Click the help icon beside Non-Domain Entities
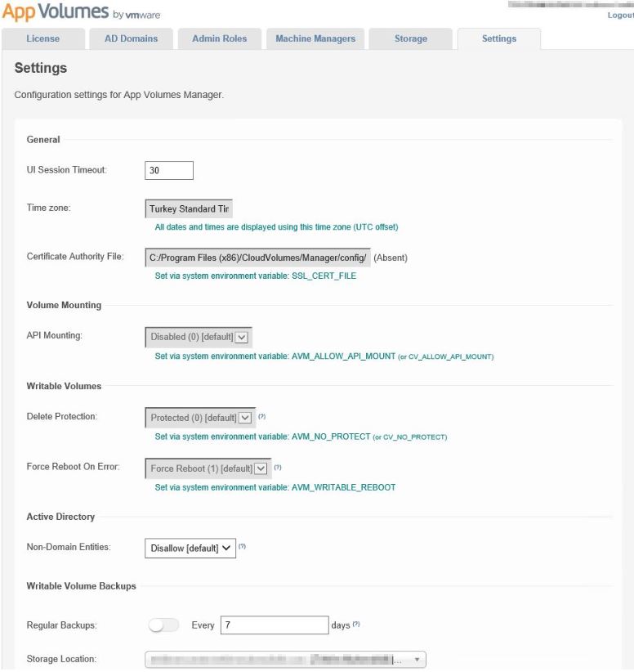Image resolution: width=634 pixels, height=672 pixels. pyautogui.click(x=242, y=546)
